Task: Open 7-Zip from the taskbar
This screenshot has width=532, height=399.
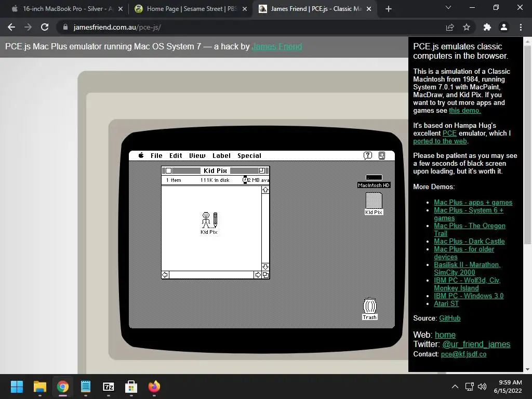Action: coord(108,387)
